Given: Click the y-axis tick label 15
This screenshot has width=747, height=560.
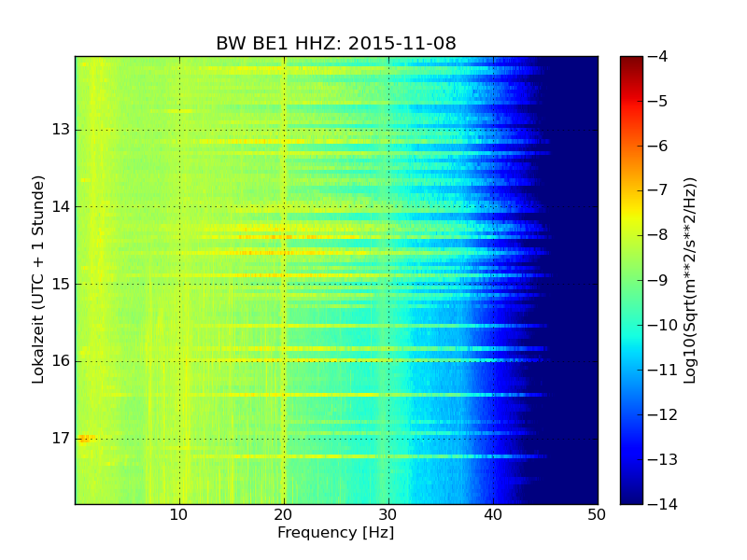Looking at the screenshot, I should pos(61,284).
